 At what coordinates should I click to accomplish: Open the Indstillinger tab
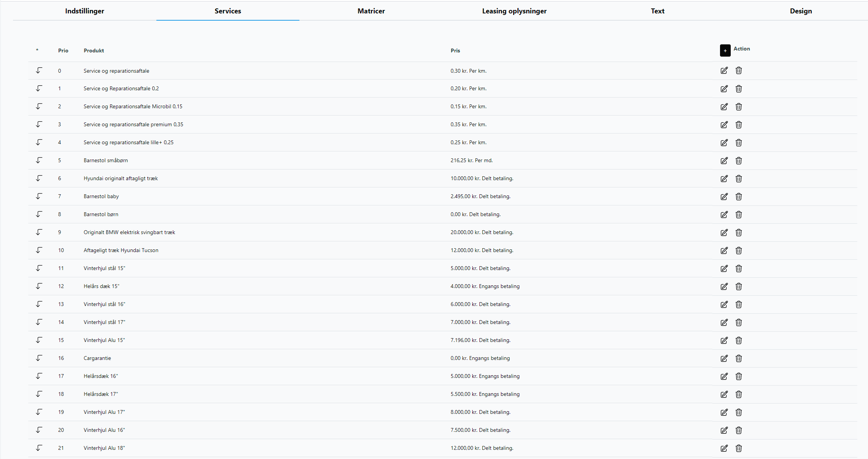point(85,11)
